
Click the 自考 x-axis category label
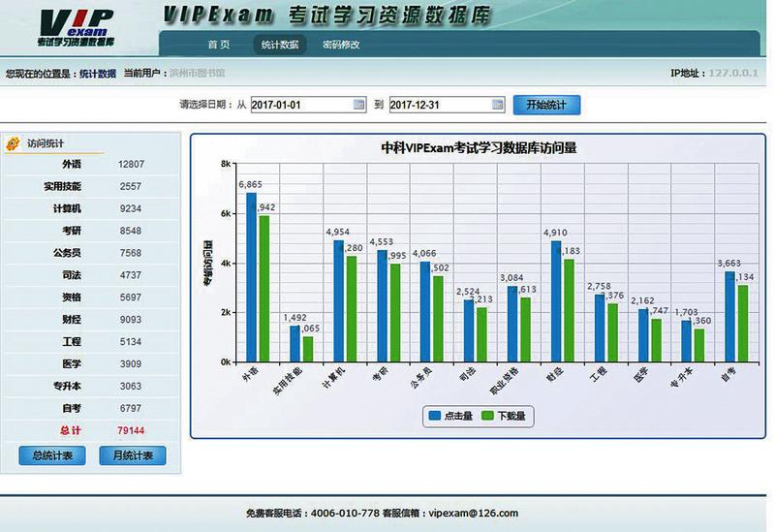click(729, 374)
